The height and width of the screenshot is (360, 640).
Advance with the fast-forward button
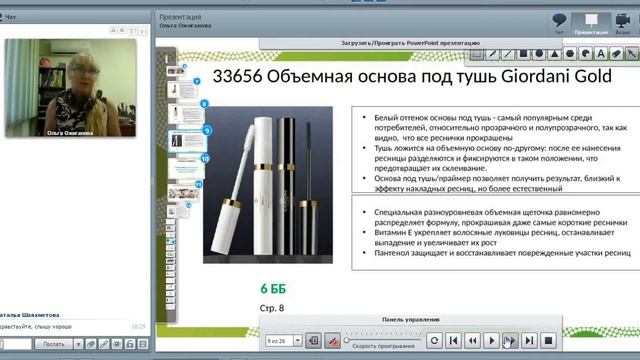click(x=510, y=340)
